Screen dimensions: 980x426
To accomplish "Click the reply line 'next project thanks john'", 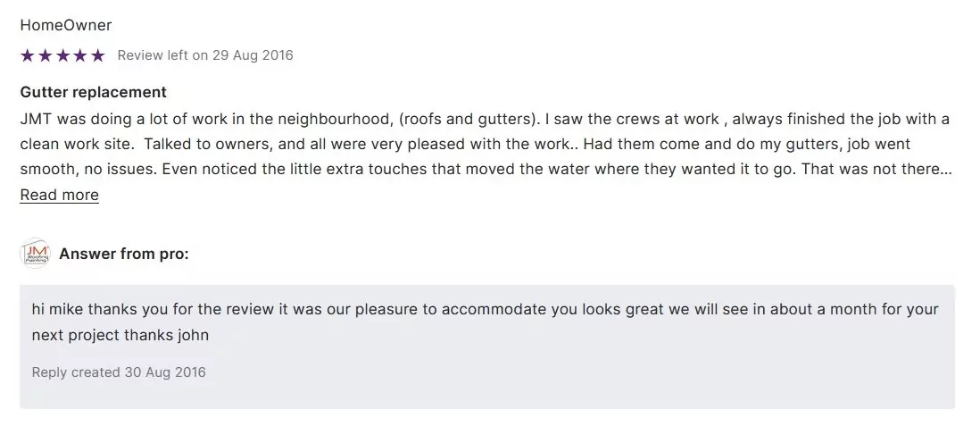I will [120, 336].
